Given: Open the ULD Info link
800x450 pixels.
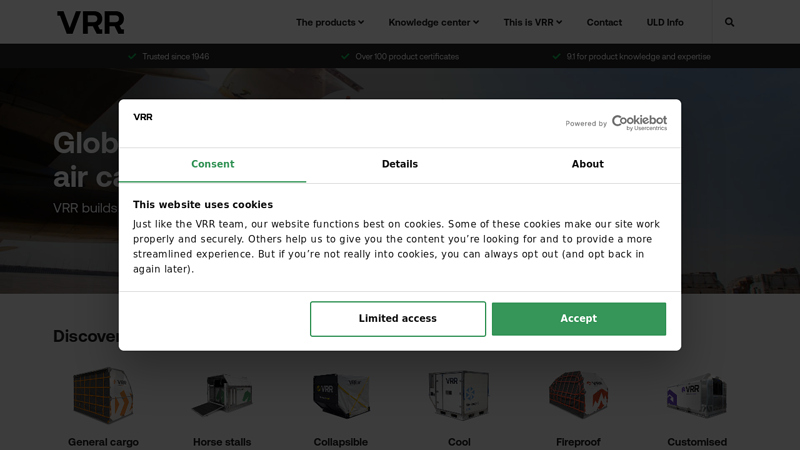Looking at the screenshot, I should (x=665, y=22).
